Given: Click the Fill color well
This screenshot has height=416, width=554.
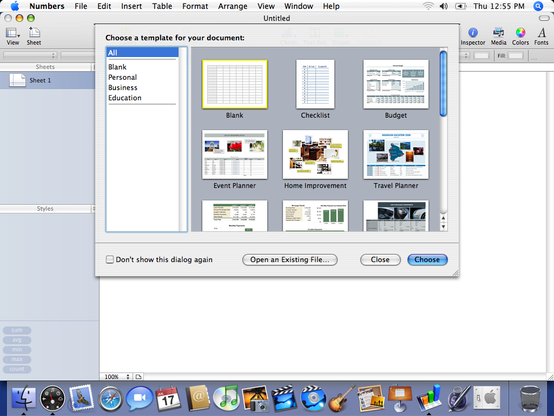Looking at the screenshot, I should [x=515, y=55].
